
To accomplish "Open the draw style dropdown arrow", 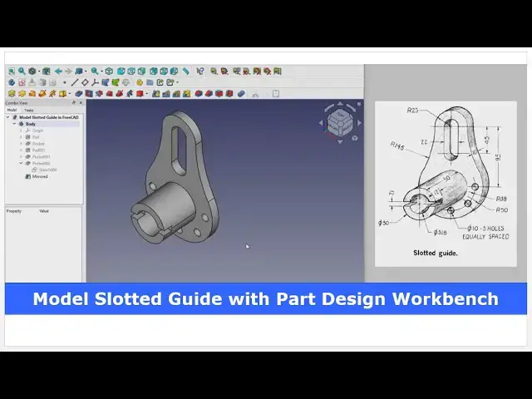I will (39, 71).
